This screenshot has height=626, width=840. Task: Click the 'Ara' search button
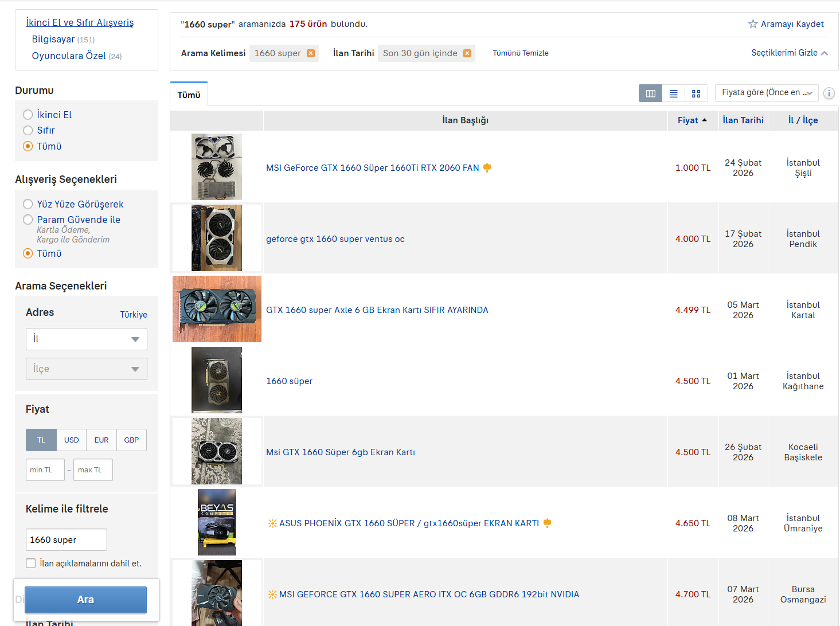coord(85,600)
